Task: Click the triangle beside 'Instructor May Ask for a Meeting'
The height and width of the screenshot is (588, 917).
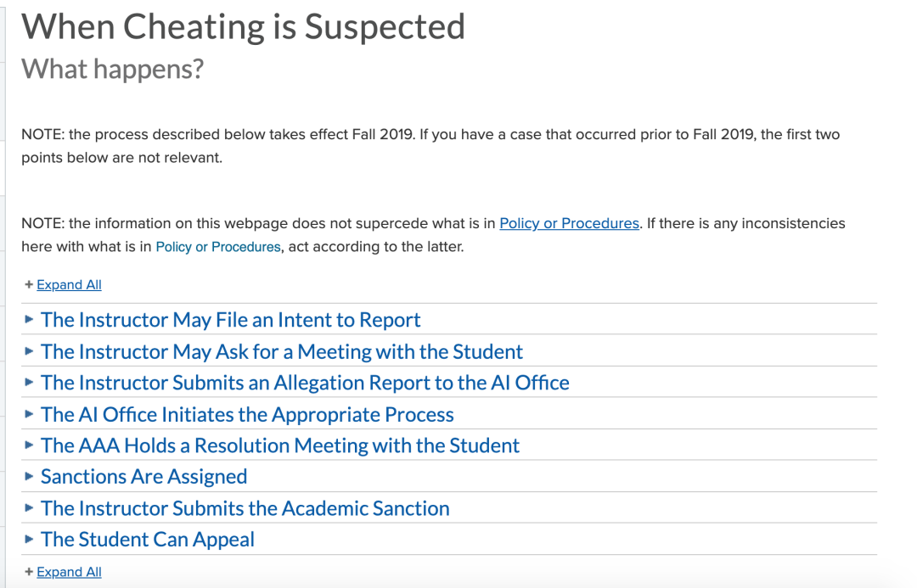Action: coord(30,351)
